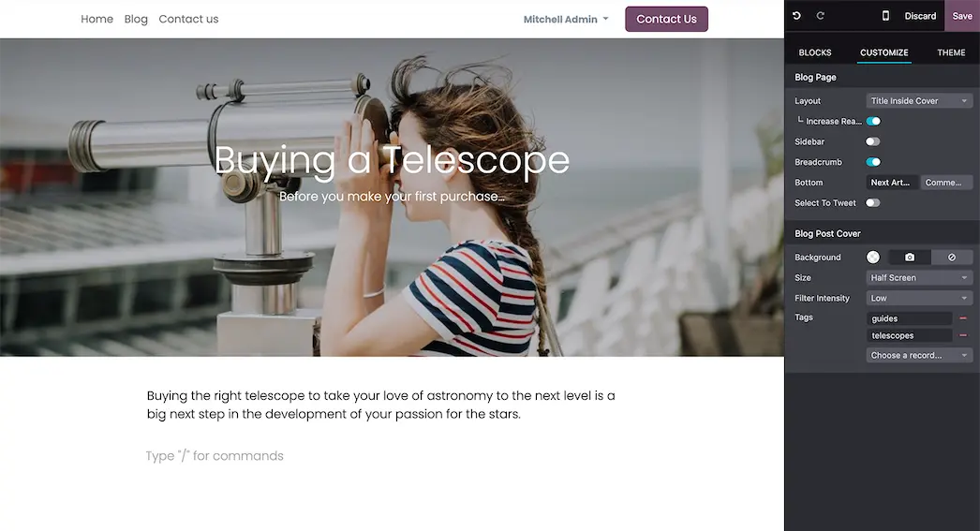Enable the Sidebar toggle
Viewport: 980px width, 531px height.
(873, 141)
